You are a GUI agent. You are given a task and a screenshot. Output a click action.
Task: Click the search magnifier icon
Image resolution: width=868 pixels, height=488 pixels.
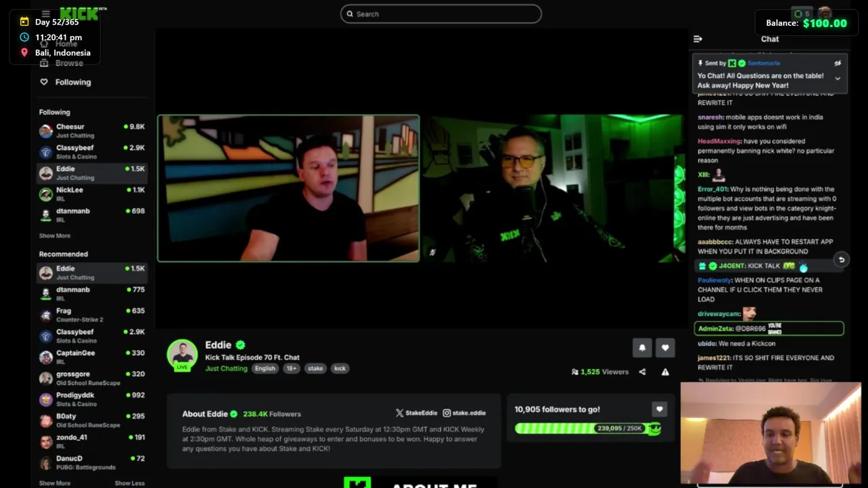tap(350, 14)
